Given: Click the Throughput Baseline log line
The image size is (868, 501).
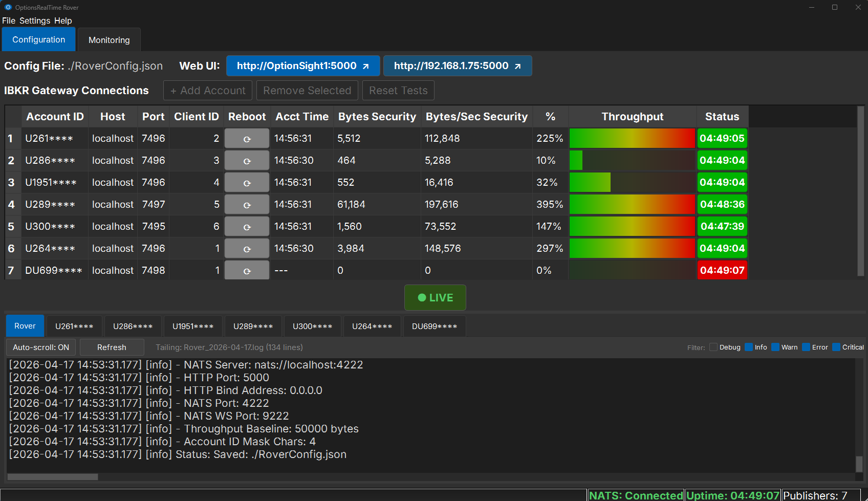Looking at the screenshot, I should coord(184,428).
